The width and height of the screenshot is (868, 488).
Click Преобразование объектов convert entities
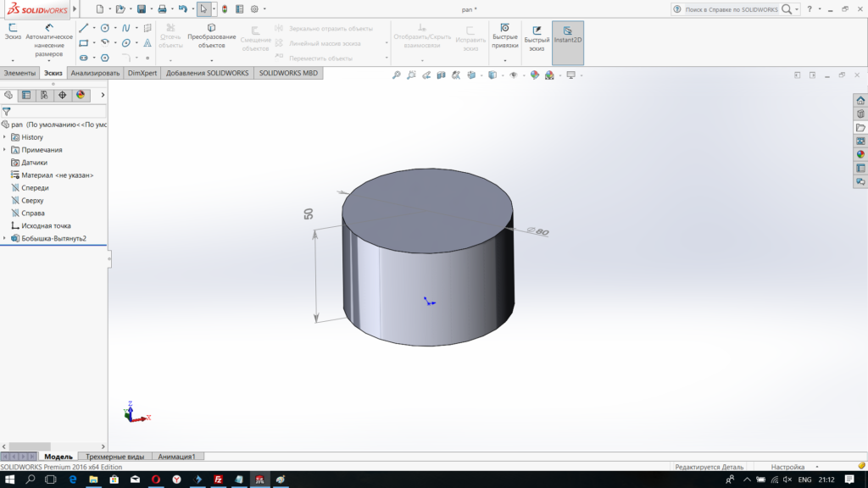[211, 36]
